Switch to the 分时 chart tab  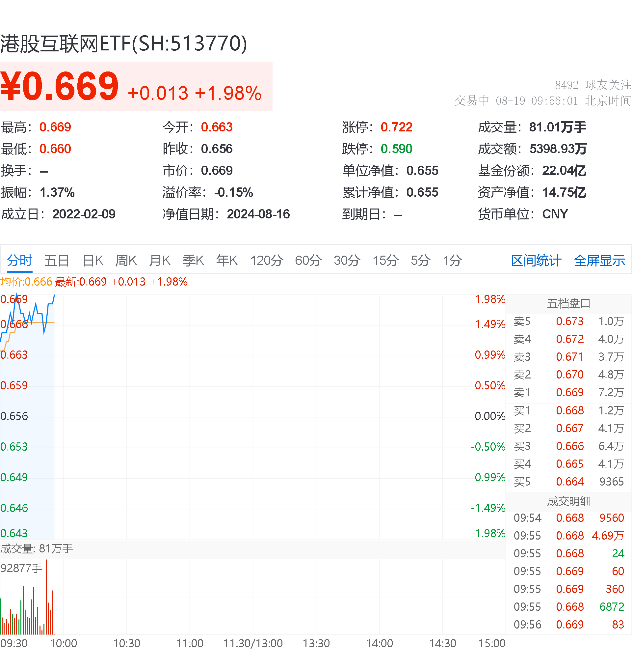click(19, 260)
